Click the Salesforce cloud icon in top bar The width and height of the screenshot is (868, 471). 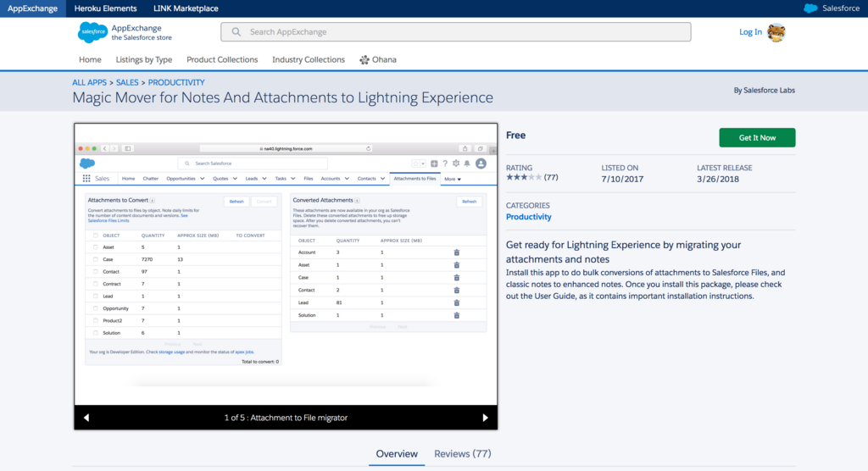810,8
